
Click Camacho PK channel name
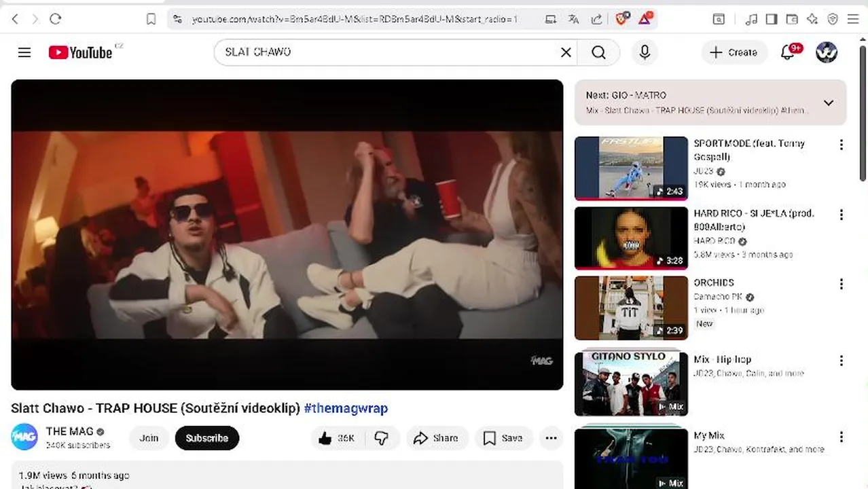(x=718, y=297)
